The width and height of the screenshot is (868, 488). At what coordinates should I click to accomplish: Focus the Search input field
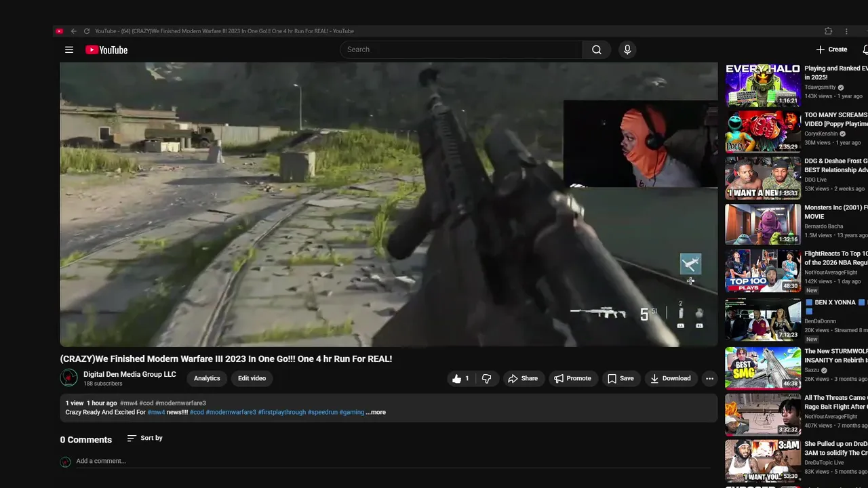pos(461,49)
